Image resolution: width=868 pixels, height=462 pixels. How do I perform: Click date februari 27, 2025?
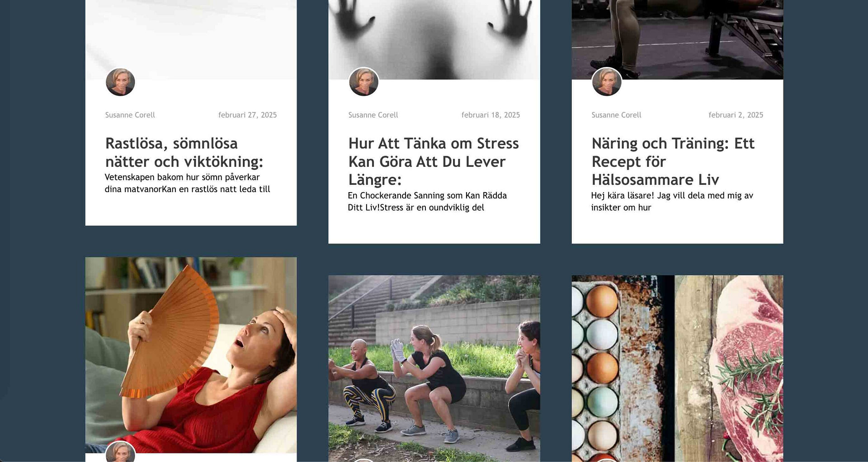coord(247,115)
